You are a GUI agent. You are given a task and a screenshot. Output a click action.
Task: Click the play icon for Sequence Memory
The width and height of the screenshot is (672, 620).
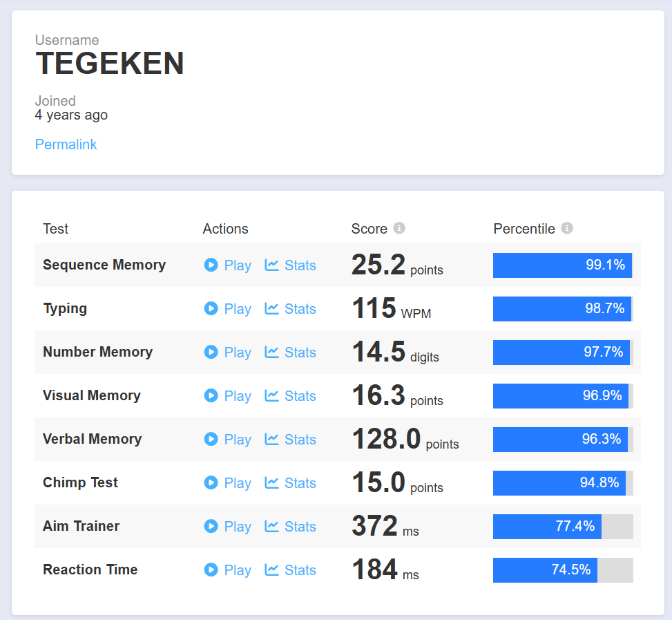click(211, 265)
